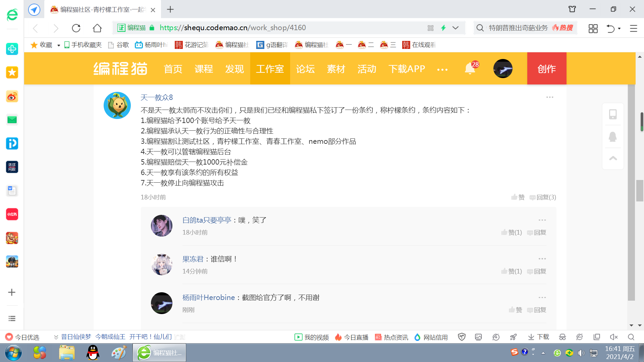Open 我的视频 in the status bar
The image size is (644, 362).
(x=312, y=337)
